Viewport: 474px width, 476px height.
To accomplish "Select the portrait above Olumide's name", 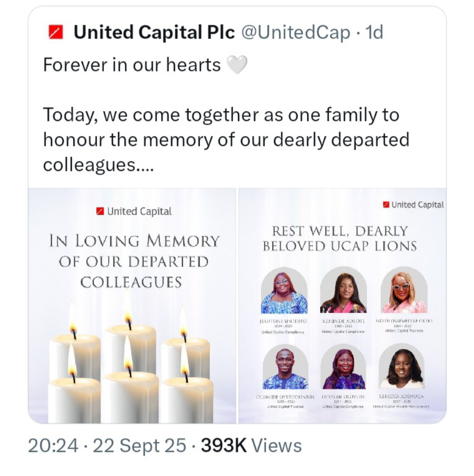I will point(285,367).
